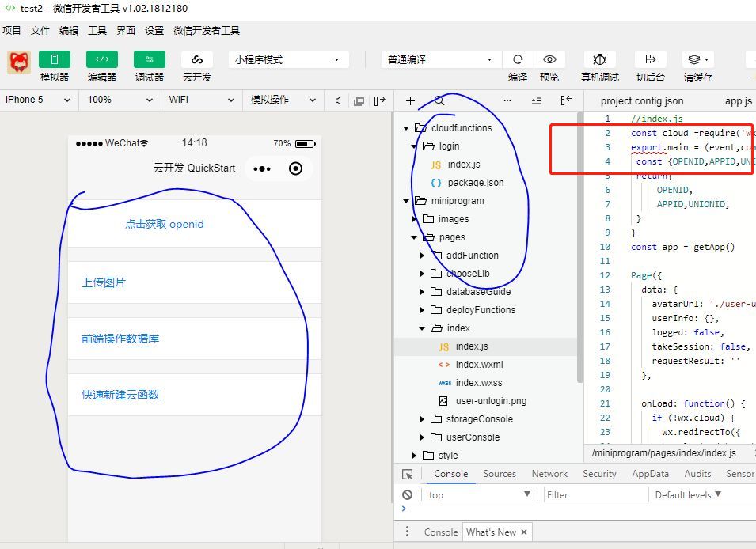
Task: Click 前端操作数据库 link in simulator
Action: pyautogui.click(x=120, y=339)
